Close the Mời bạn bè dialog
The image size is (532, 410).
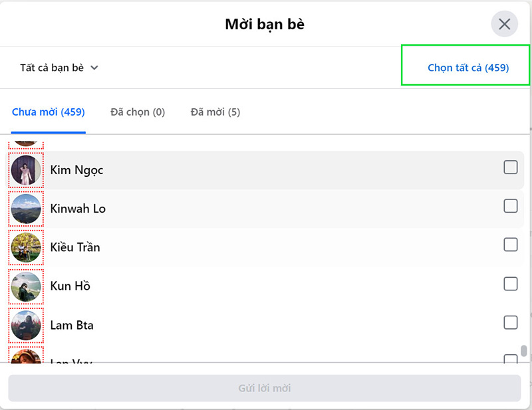[x=504, y=25]
